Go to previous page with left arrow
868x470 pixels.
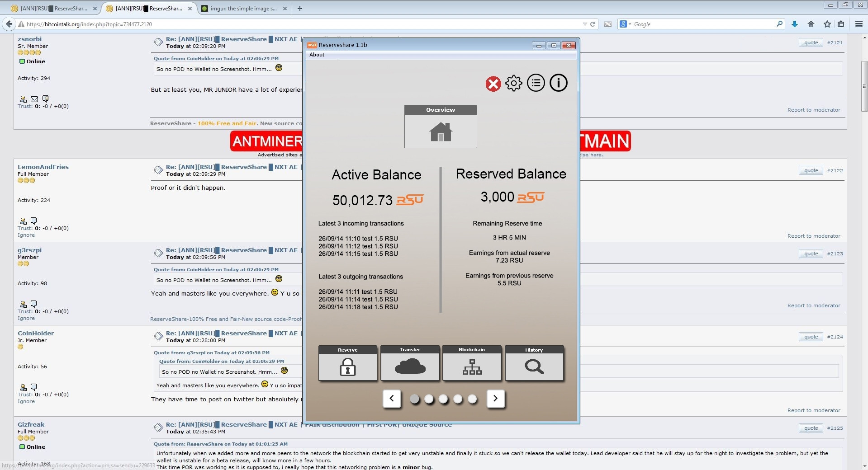click(x=392, y=399)
